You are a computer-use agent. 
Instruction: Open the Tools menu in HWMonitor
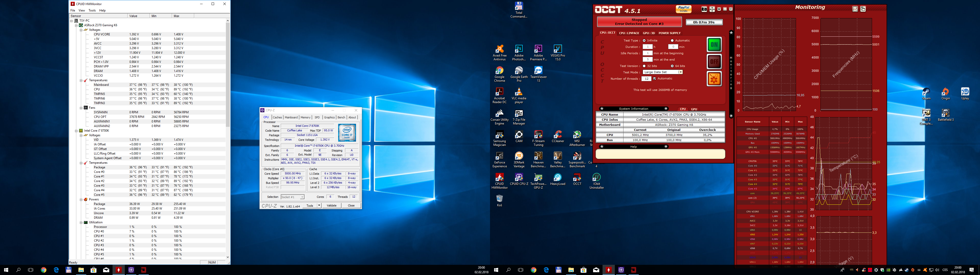(x=92, y=10)
